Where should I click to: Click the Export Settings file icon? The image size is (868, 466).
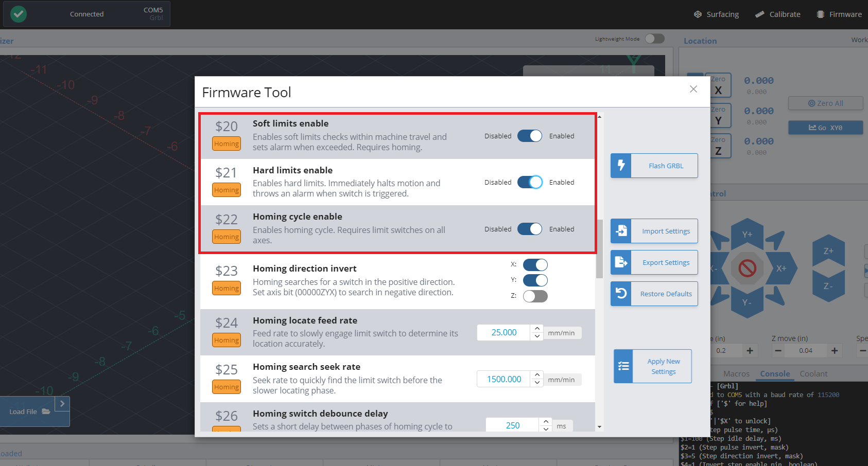point(621,262)
